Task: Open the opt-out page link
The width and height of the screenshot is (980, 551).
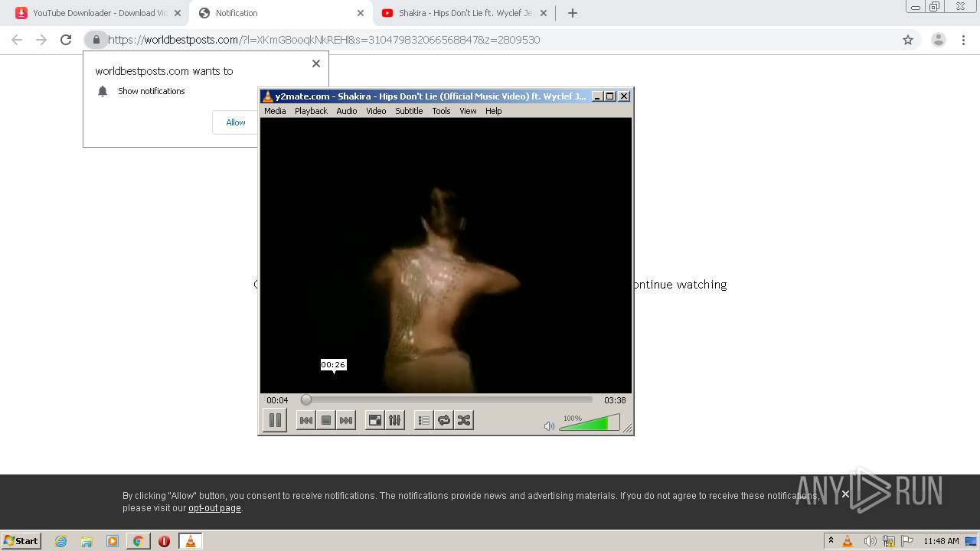Action: pos(214,508)
